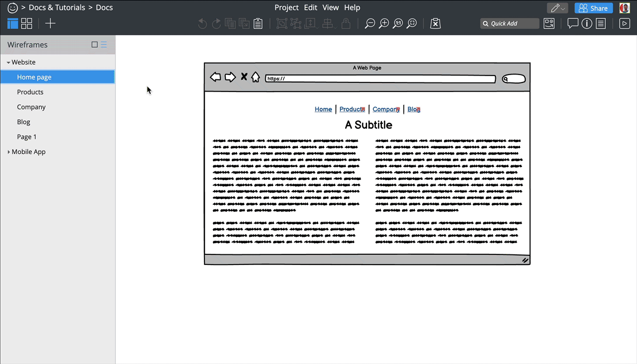Start full screen presentation play icon
The image size is (637, 364).
(x=625, y=23)
